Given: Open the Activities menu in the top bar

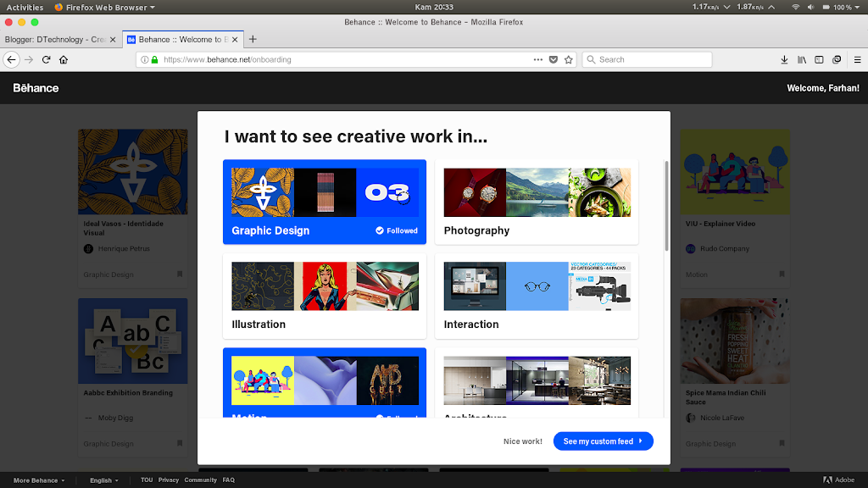Looking at the screenshot, I should pos(25,7).
